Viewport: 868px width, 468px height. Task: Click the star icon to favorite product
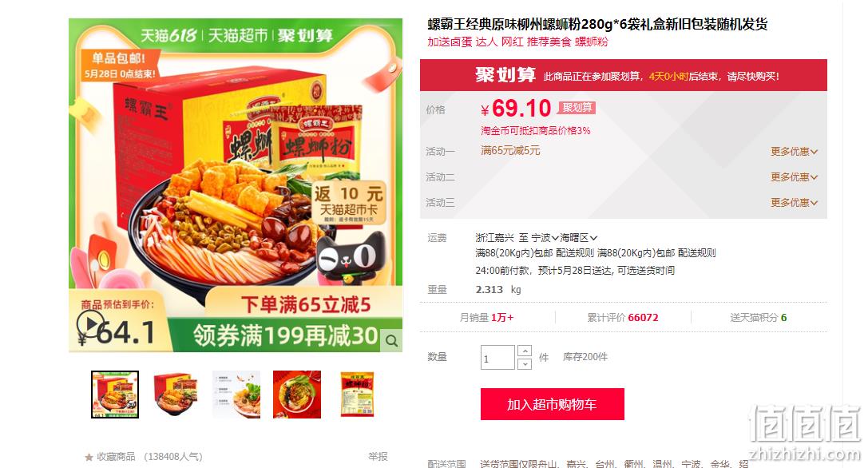pos(89,457)
